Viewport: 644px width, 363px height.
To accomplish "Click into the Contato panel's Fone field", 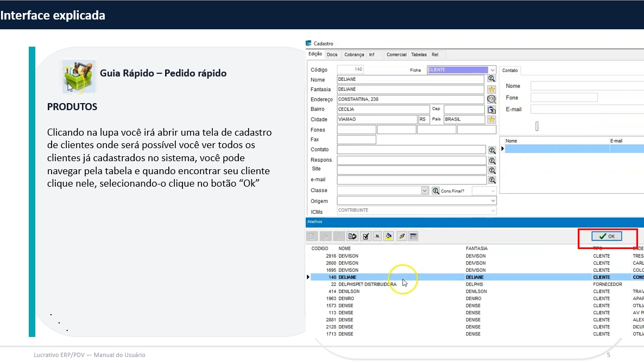I will click(564, 98).
